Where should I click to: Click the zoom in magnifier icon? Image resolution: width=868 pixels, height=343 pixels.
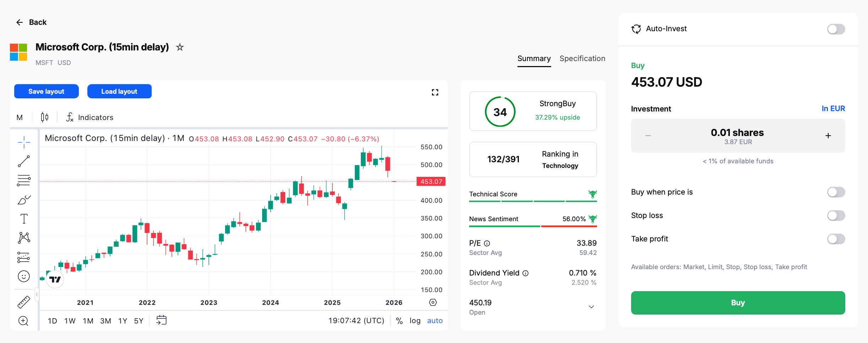pos(23,321)
